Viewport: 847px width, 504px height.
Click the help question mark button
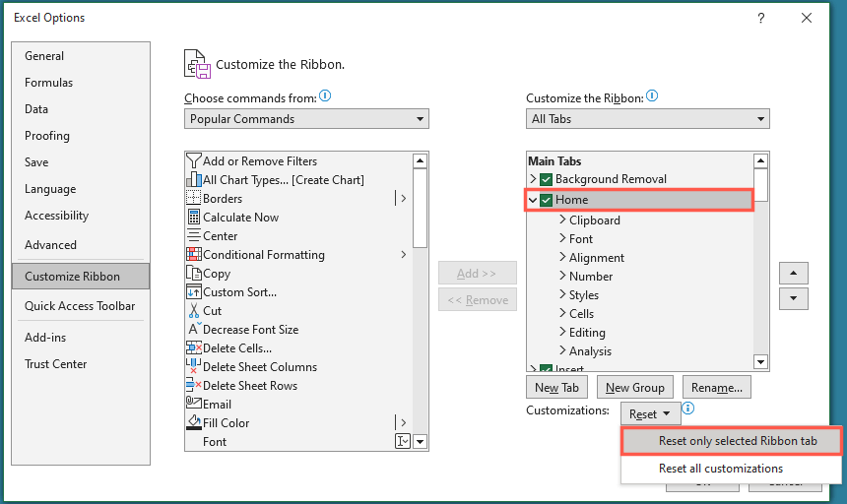(x=760, y=18)
